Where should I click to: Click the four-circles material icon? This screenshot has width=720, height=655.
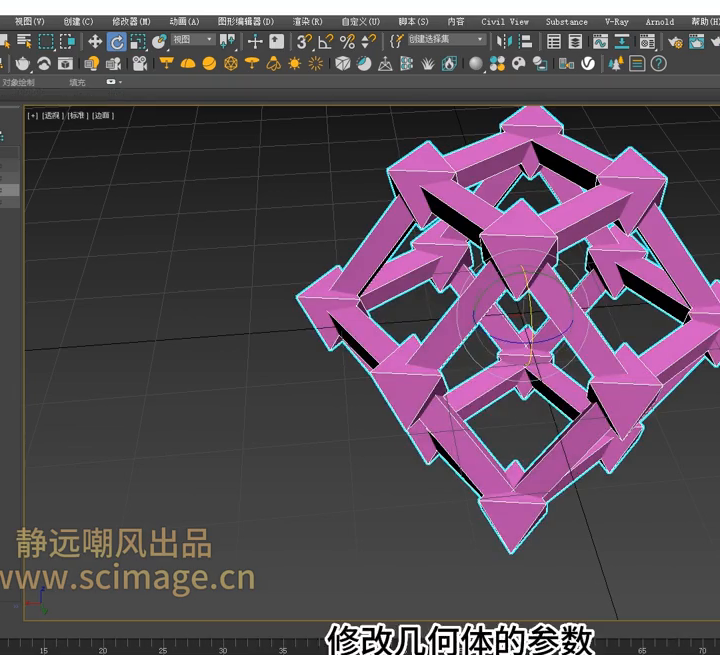click(x=497, y=63)
